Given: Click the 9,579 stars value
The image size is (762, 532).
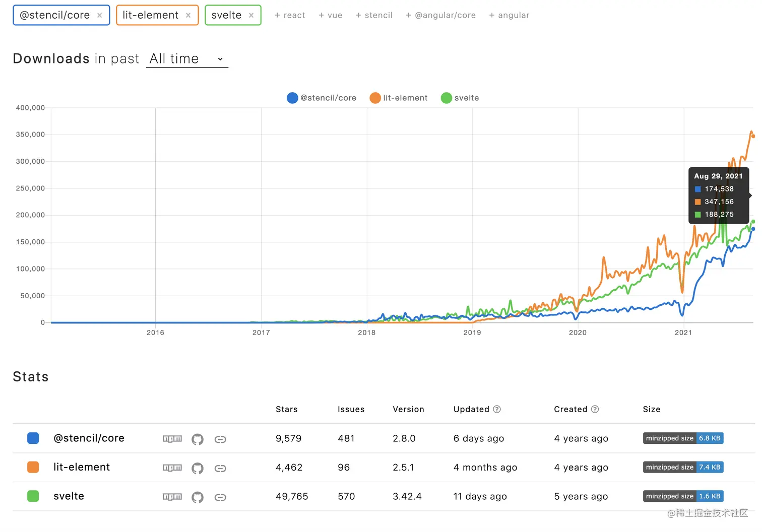Looking at the screenshot, I should 289,438.
